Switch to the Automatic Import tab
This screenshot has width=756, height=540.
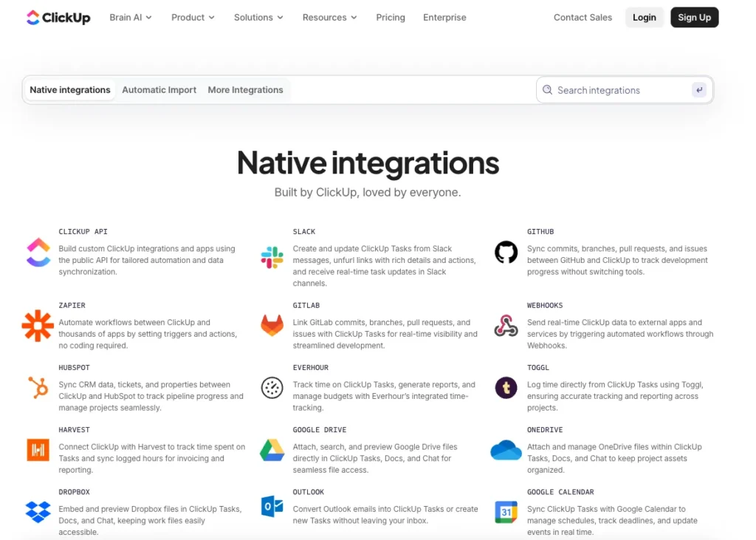pos(159,90)
